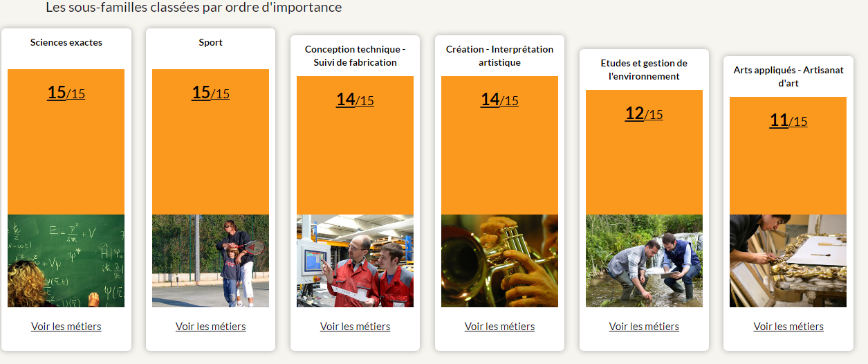Click the 'Arts appliqués - Artisanat d'art' title
Image resolution: width=868 pixels, height=364 pixels.
(x=788, y=77)
